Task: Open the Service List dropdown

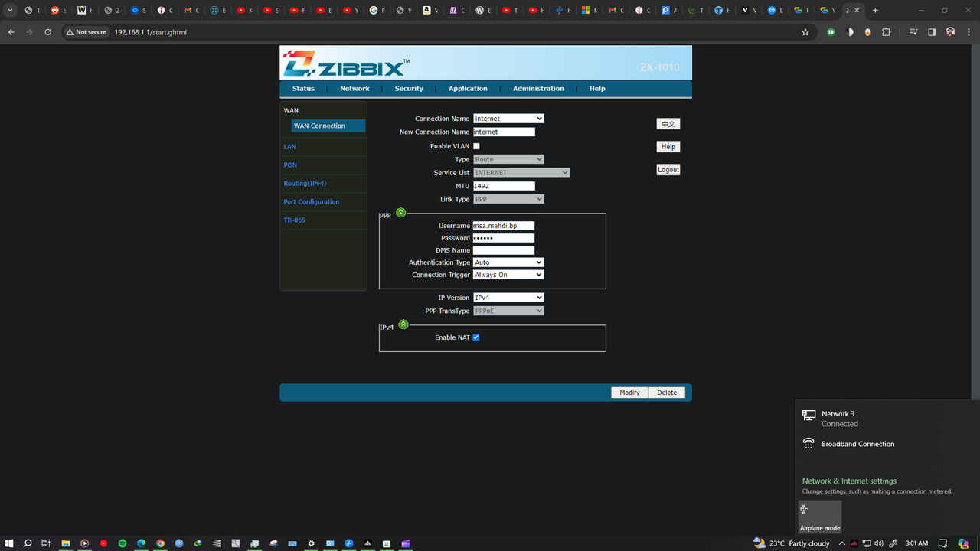Action: point(521,173)
